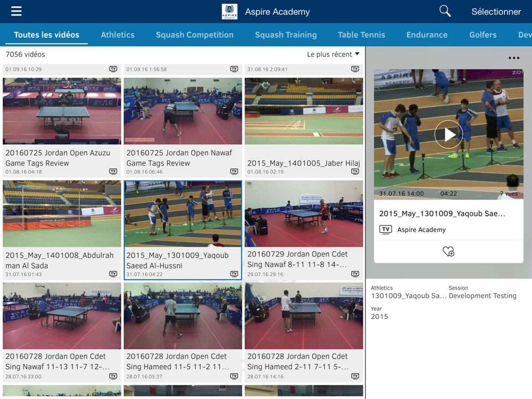Image resolution: width=532 pixels, height=399 pixels.
Task: Open Jordan Open Nawaf 8-11 thumbnail
Action: tap(304, 213)
